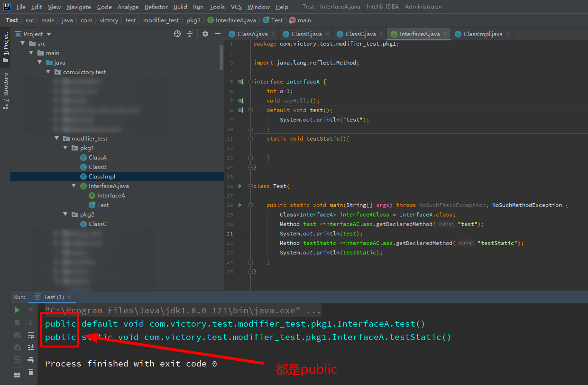
Task: Open the VCS menu
Action: [236, 7]
